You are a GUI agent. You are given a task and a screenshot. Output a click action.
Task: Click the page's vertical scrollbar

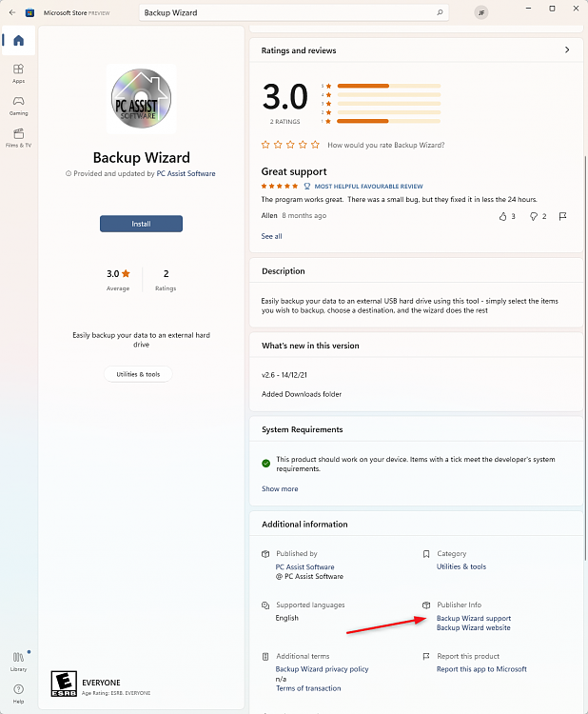coord(586,358)
